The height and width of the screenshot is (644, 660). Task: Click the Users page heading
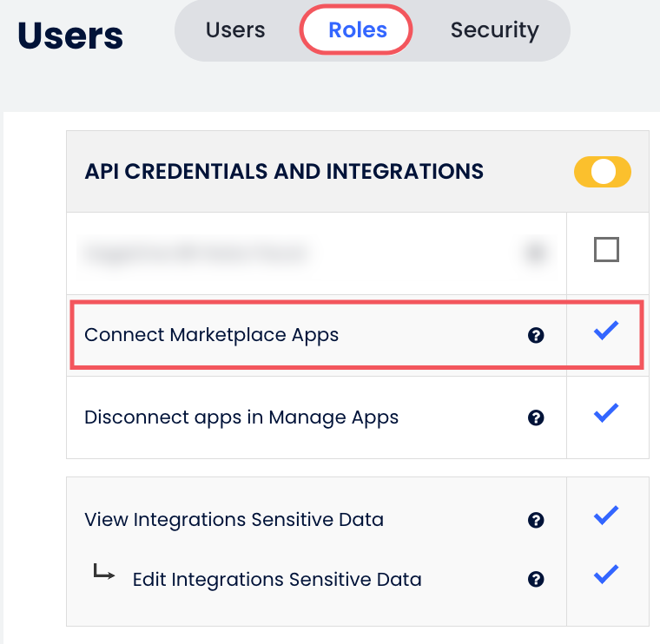(x=70, y=36)
